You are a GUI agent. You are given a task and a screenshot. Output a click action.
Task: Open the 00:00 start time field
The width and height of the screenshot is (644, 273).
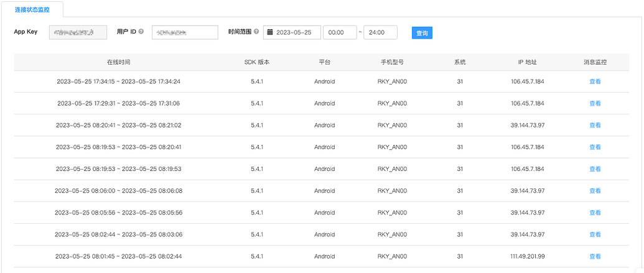pyautogui.click(x=340, y=32)
